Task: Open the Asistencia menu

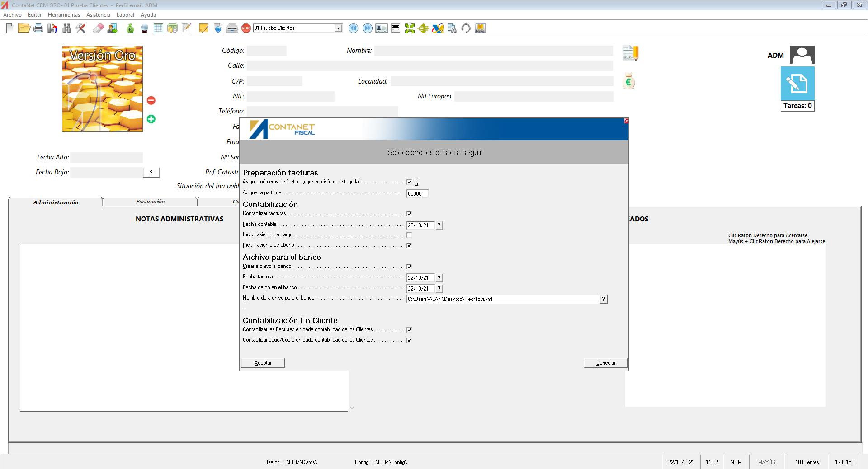Action: pos(98,15)
